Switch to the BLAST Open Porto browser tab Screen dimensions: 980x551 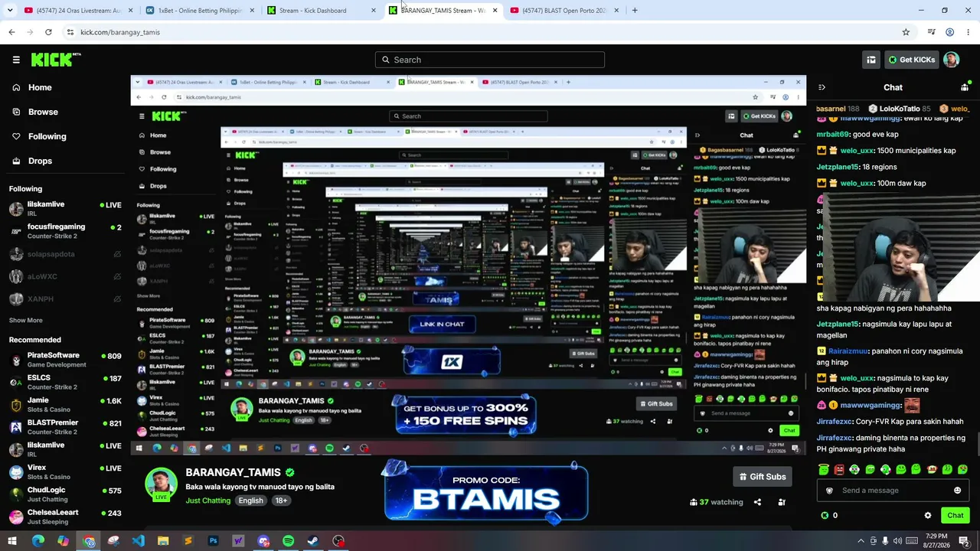(563, 11)
